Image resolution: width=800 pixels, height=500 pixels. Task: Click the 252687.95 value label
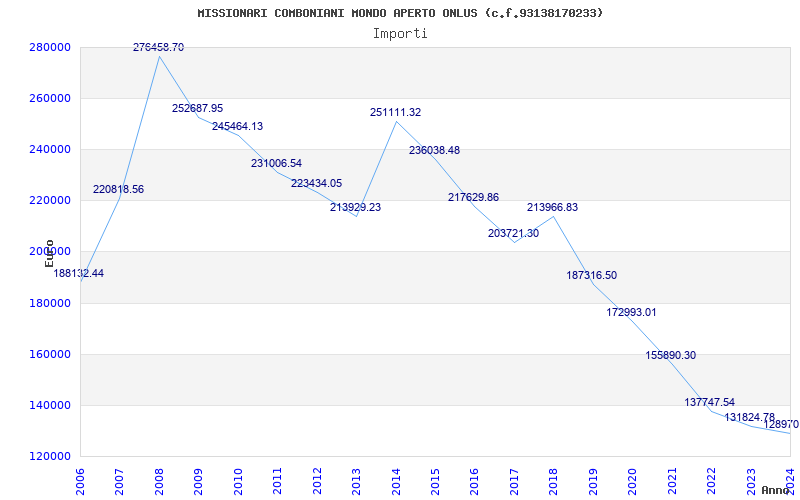pyautogui.click(x=197, y=108)
